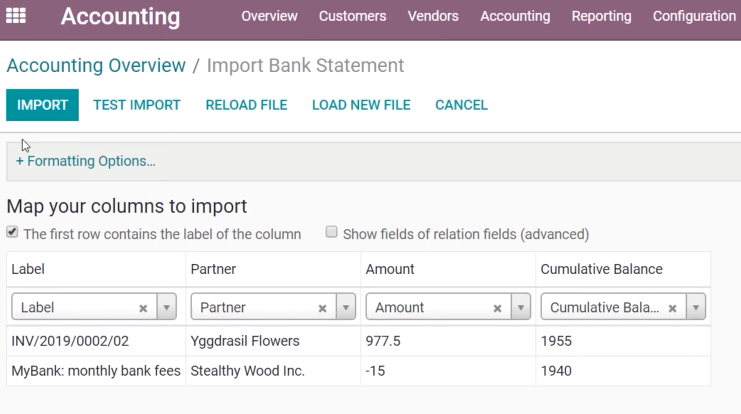Open the Customers menu

pos(353,16)
